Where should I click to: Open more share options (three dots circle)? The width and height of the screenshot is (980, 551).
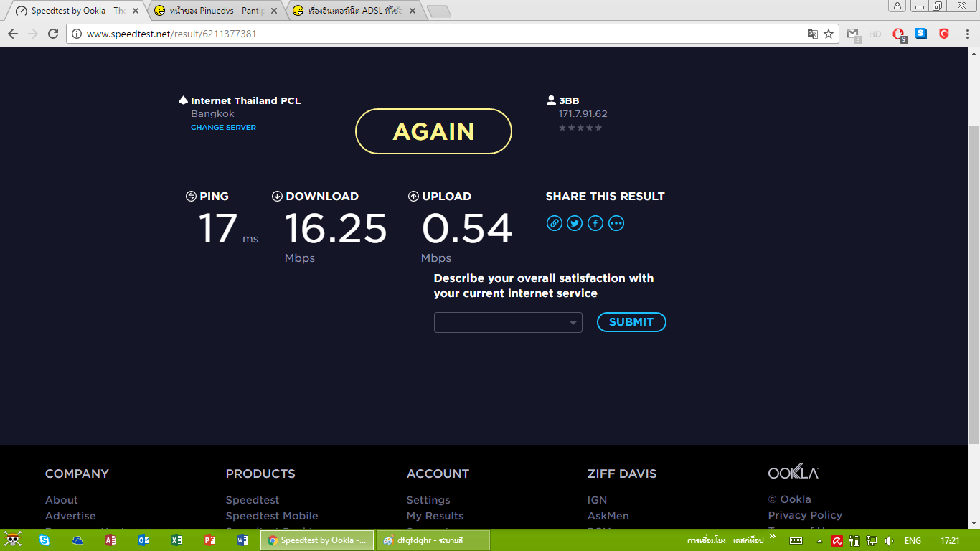pos(616,223)
